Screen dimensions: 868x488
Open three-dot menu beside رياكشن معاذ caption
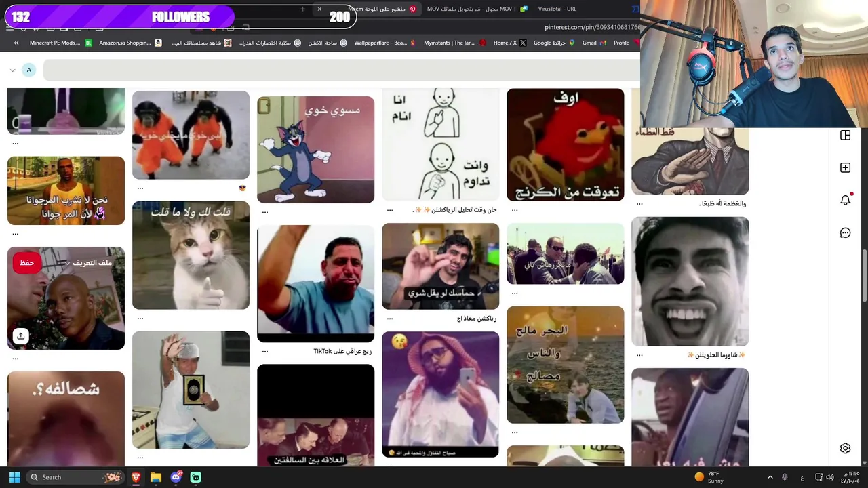(x=390, y=319)
